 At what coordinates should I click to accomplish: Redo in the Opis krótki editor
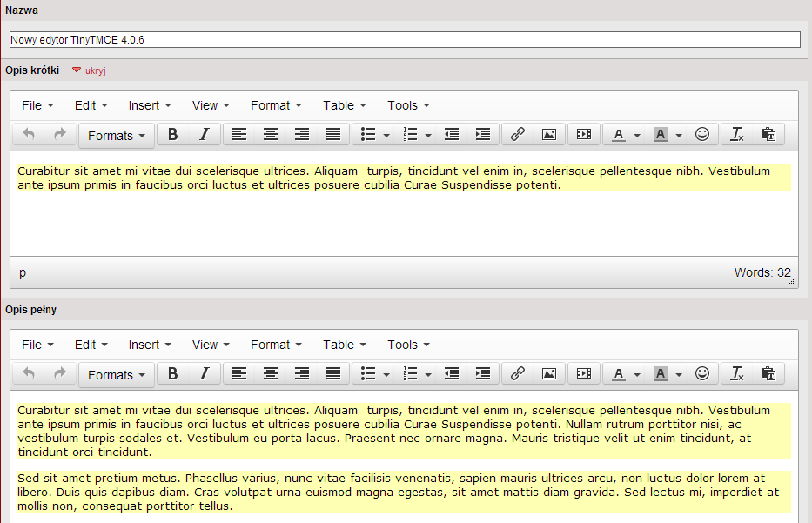click(60, 135)
